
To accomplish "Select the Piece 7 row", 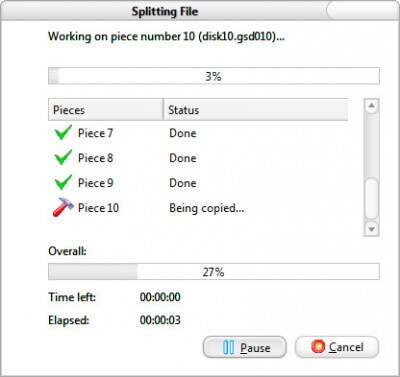I will [x=198, y=133].
